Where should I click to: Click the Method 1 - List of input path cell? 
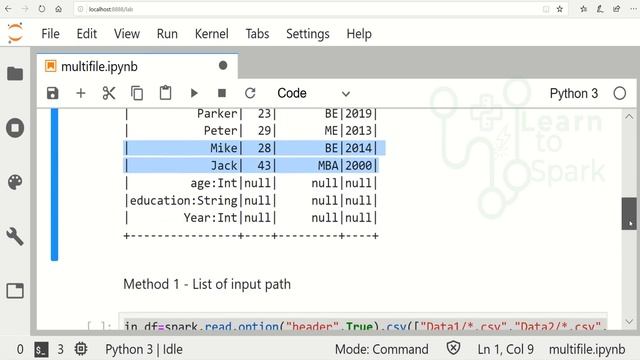click(207, 284)
